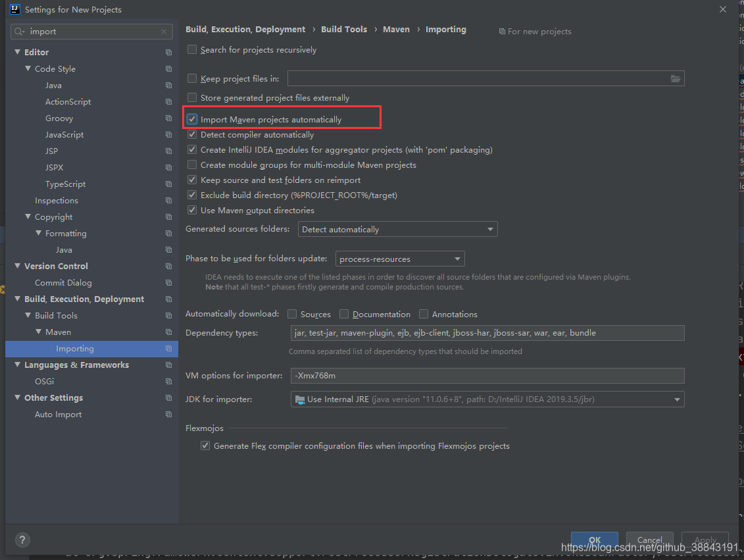Screen dimensions: 744x560
Task: Enable Search for projects recursively checkbox
Action: 192,49
